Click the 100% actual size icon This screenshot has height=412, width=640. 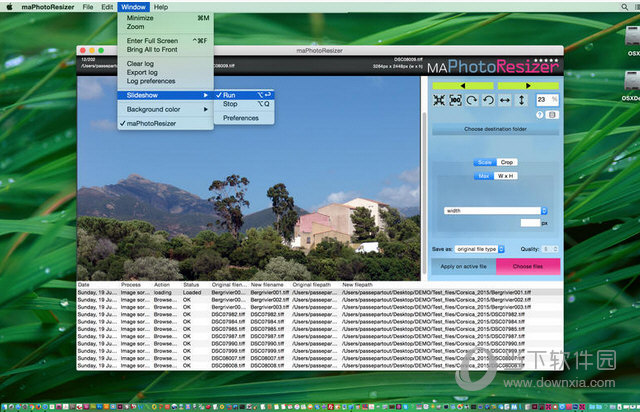click(456, 100)
